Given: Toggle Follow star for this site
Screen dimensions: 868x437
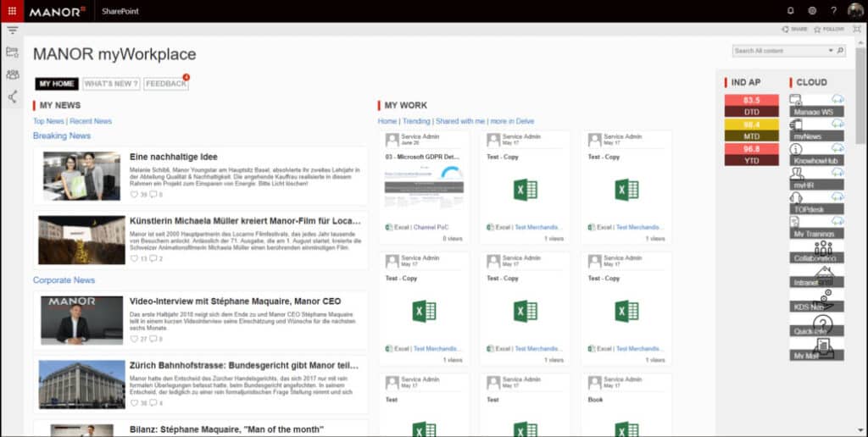Looking at the screenshot, I should (x=828, y=29).
